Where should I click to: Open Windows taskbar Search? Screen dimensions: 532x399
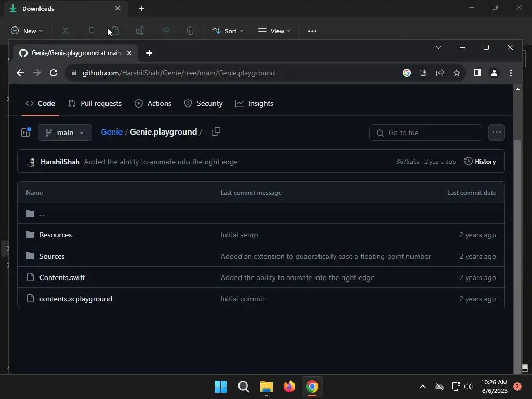coord(243,387)
